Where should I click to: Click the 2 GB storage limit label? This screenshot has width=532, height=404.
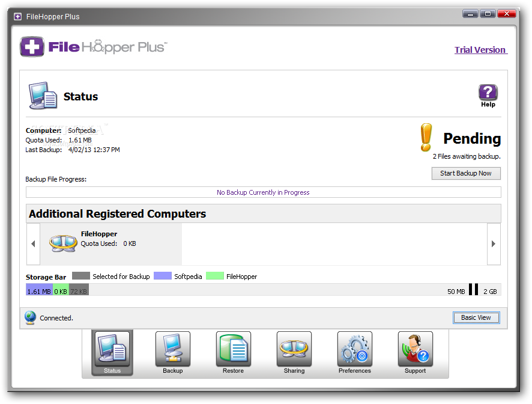[490, 292]
